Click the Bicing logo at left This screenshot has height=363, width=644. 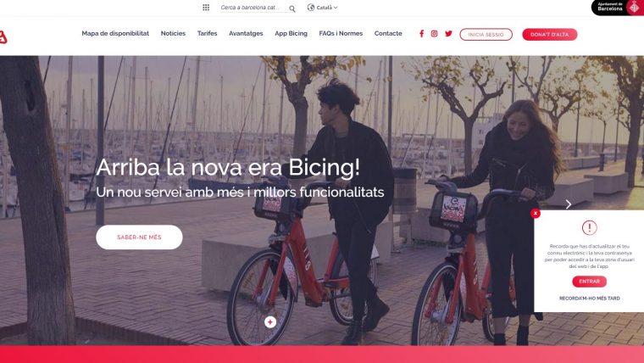click(x=3, y=37)
